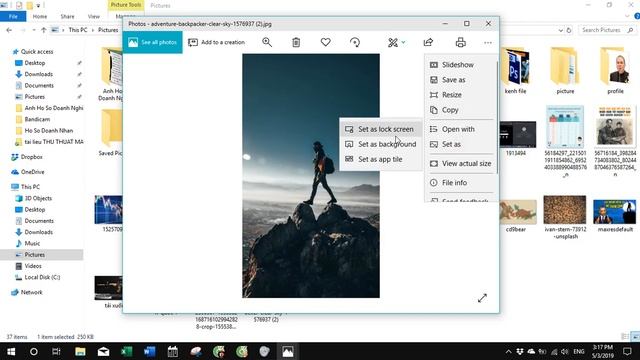Open the View tab in Explorer
640x360 pixels.
coord(93,16)
